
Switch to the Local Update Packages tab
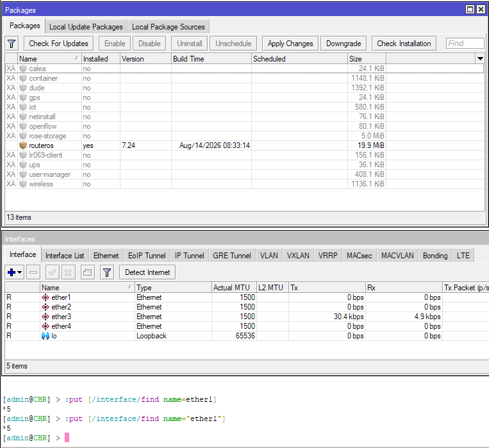(86, 27)
